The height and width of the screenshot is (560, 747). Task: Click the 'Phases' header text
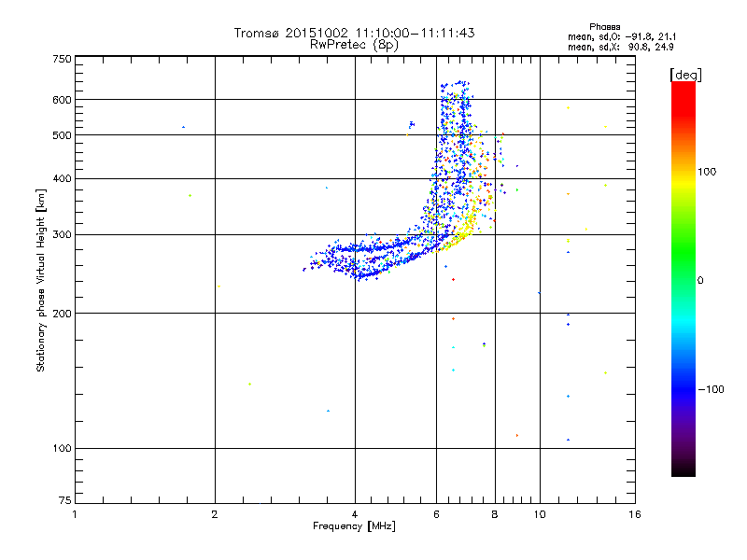(604, 27)
